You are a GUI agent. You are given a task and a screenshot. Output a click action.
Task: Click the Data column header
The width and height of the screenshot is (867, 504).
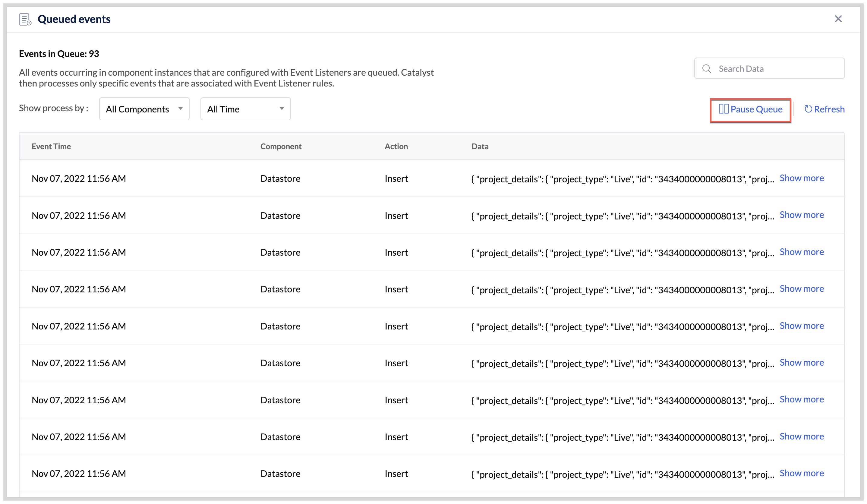point(480,146)
